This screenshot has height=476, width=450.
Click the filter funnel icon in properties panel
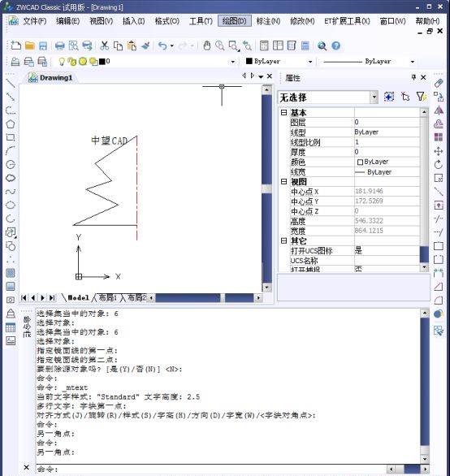pos(422,97)
